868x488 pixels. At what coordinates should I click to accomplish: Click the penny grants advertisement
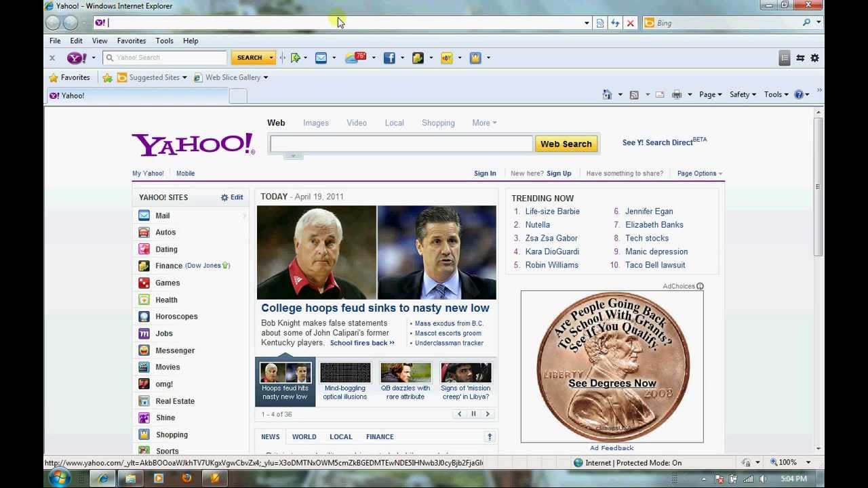(612, 367)
